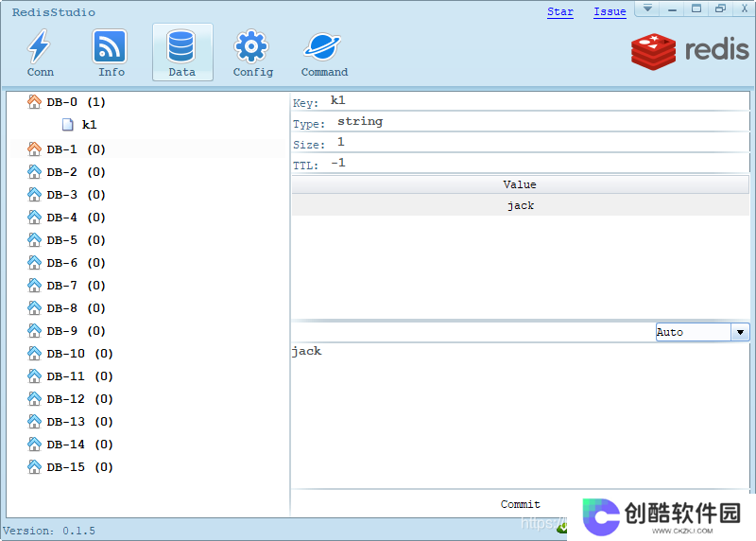Image resolution: width=756 pixels, height=541 pixels.
Task: Open the Conn lightning bolt icon
Action: [39, 46]
